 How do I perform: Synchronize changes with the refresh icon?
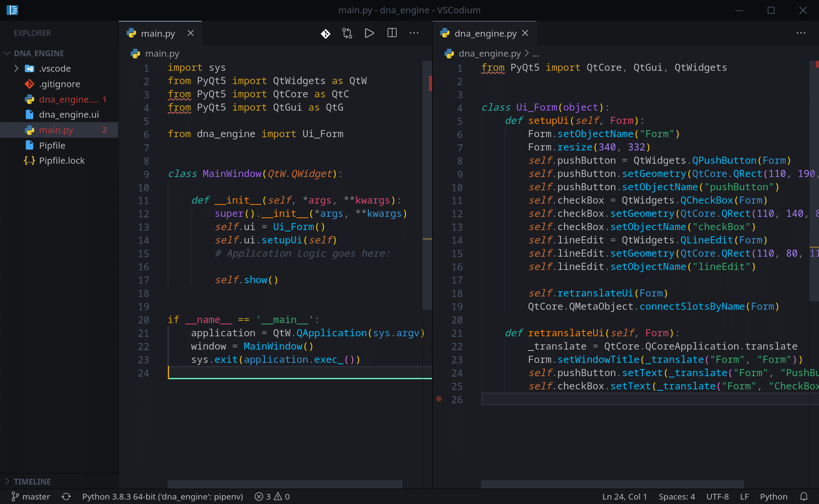pos(66,496)
